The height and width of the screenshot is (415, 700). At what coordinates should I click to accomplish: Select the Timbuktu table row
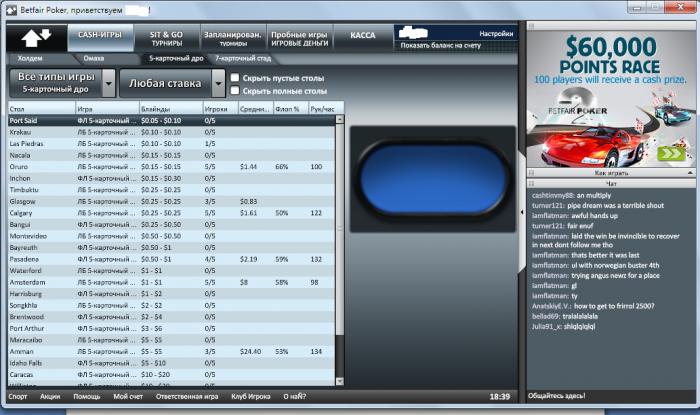[171, 190]
